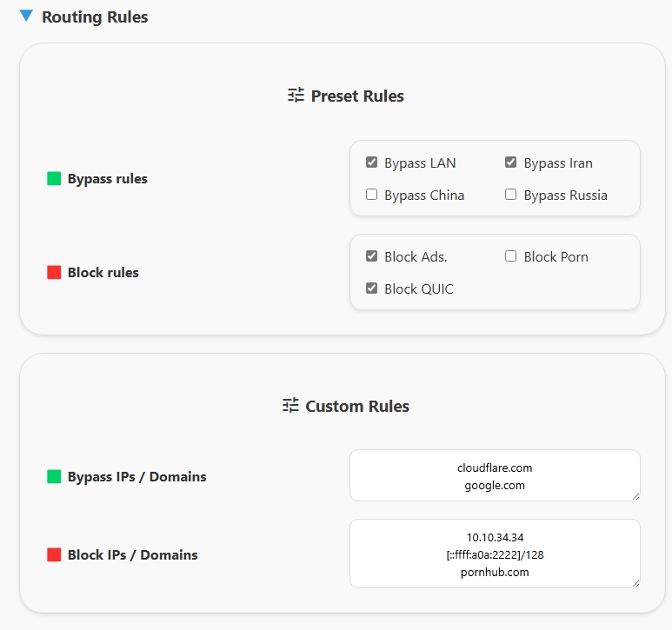672x630 pixels.
Task: Enable the Bypass China checkbox
Action: 371,195
